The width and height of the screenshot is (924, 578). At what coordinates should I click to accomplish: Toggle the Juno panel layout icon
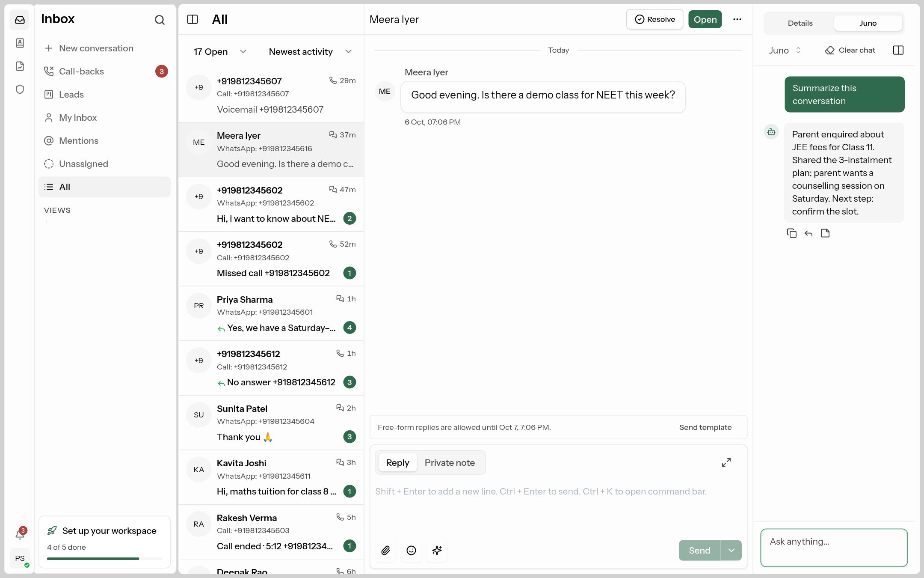pyautogui.click(x=898, y=50)
